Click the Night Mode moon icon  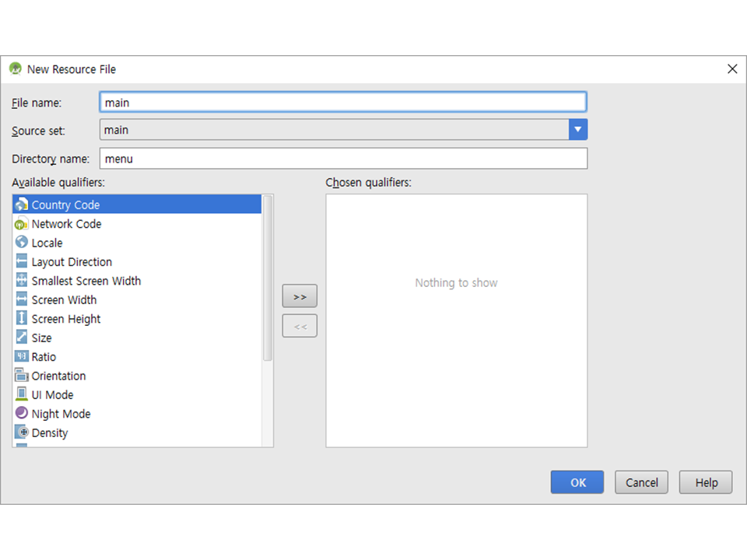tap(21, 414)
